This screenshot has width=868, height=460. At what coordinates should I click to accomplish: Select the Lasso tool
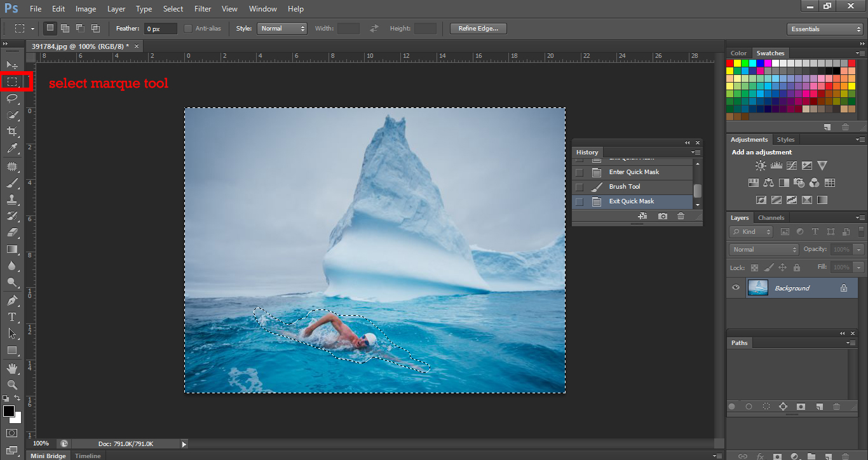click(x=12, y=98)
